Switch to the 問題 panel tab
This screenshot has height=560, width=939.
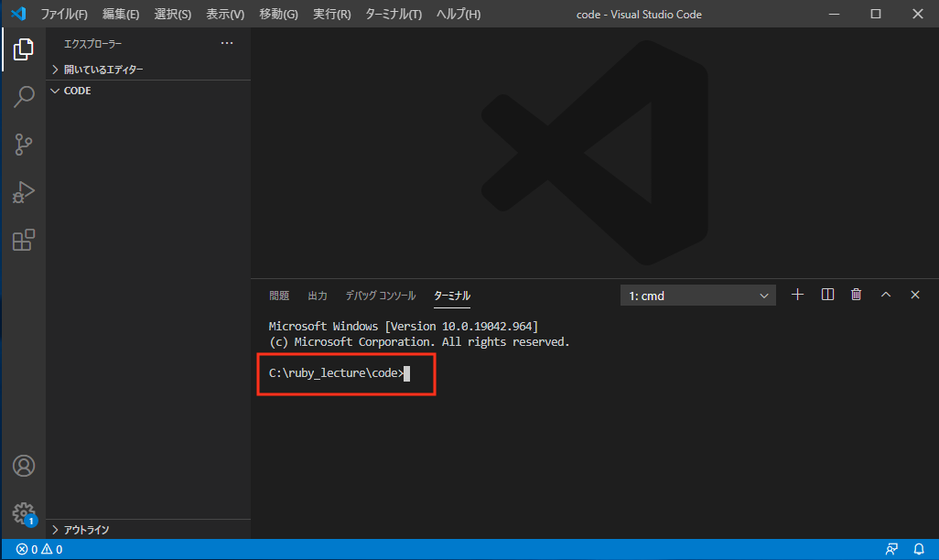[x=279, y=296]
